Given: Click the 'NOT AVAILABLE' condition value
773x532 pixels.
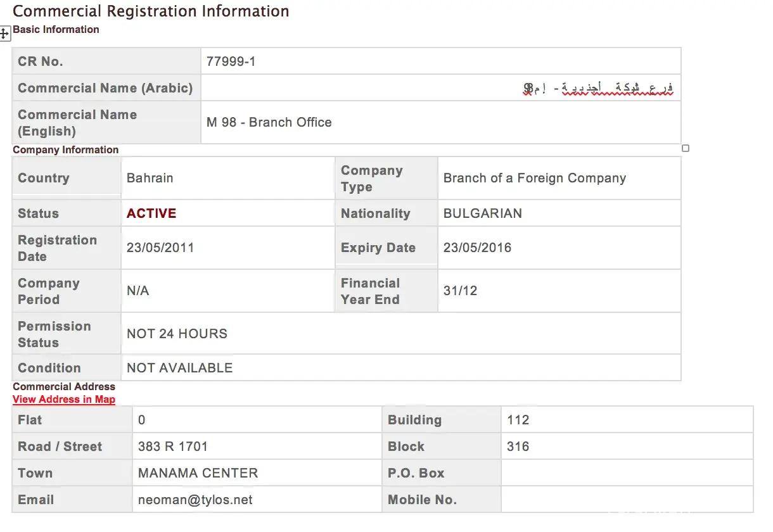Looking at the screenshot, I should tap(179, 368).
